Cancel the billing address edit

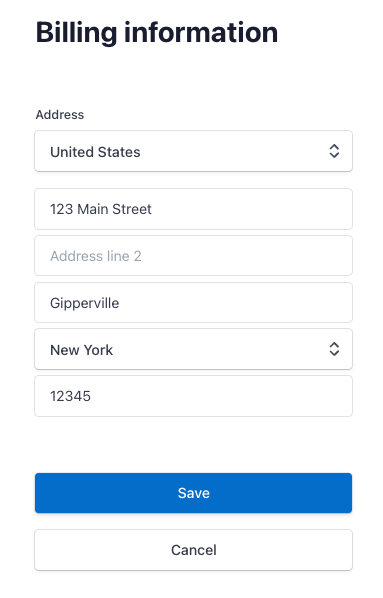(x=193, y=550)
